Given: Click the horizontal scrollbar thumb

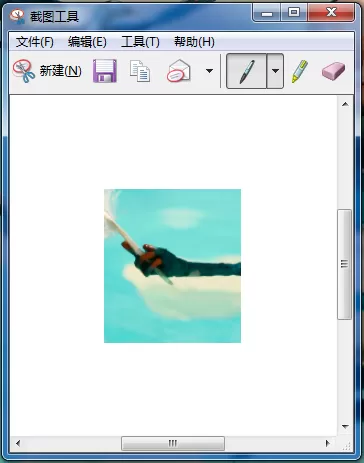Looking at the screenshot, I should coord(173,443).
